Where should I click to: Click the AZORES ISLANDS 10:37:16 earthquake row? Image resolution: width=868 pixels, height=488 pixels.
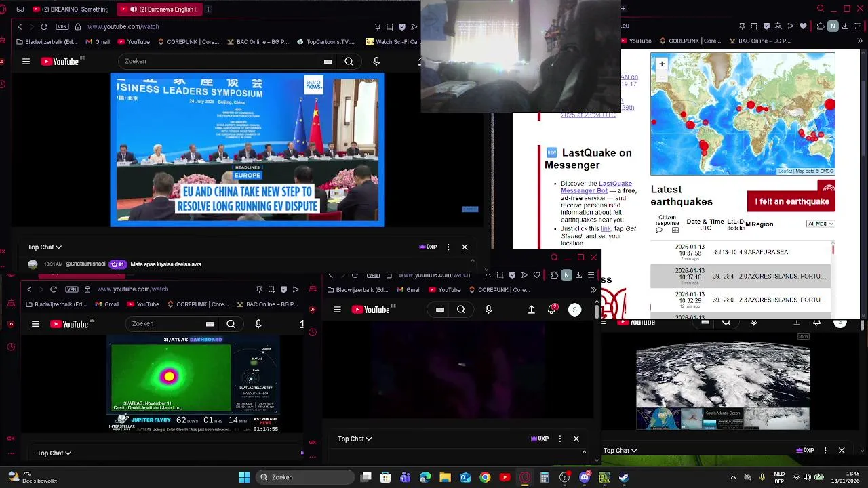pyautogui.click(x=740, y=276)
